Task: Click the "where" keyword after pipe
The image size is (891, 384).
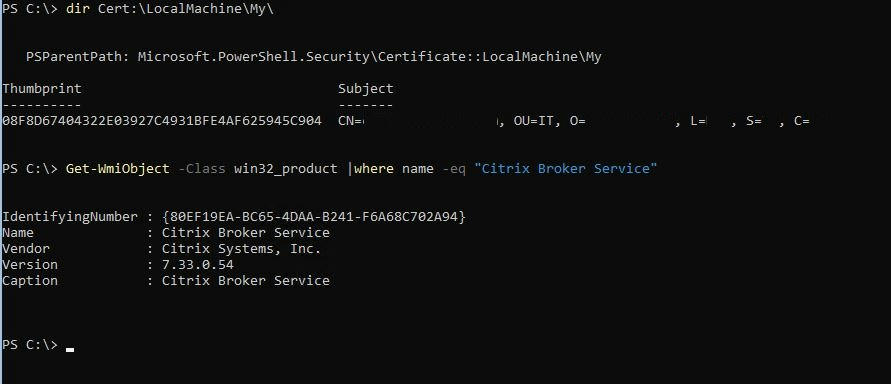Action: click(374, 169)
